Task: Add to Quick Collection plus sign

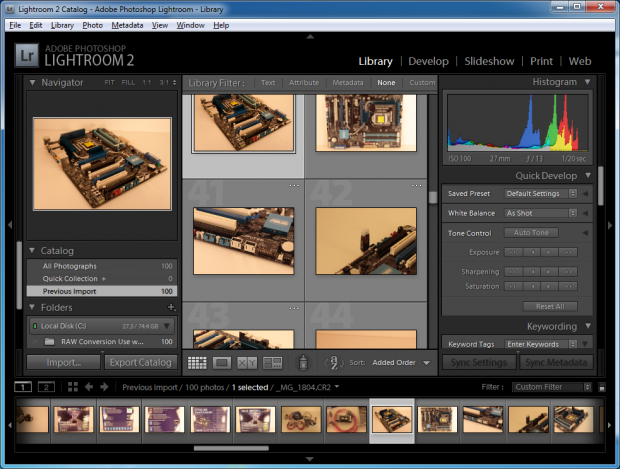Action: [104, 279]
